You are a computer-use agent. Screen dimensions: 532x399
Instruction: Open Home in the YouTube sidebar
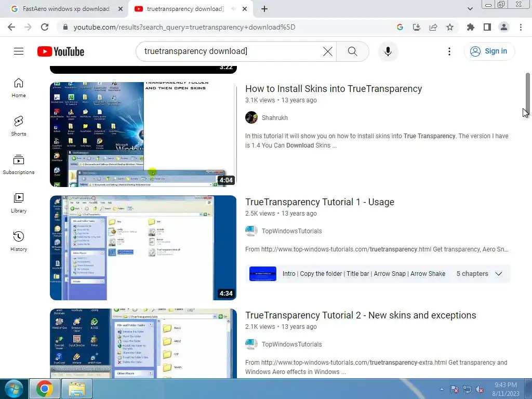pos(19,88)
